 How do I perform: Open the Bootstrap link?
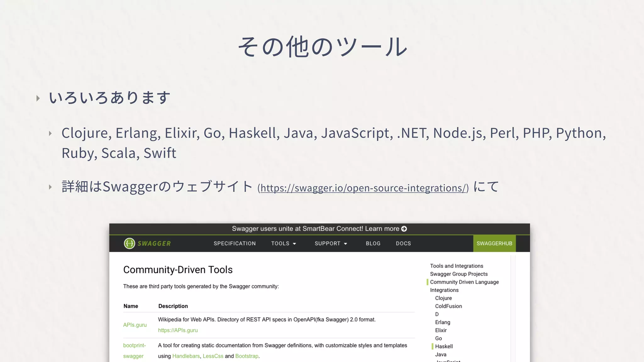click(247, 356)
